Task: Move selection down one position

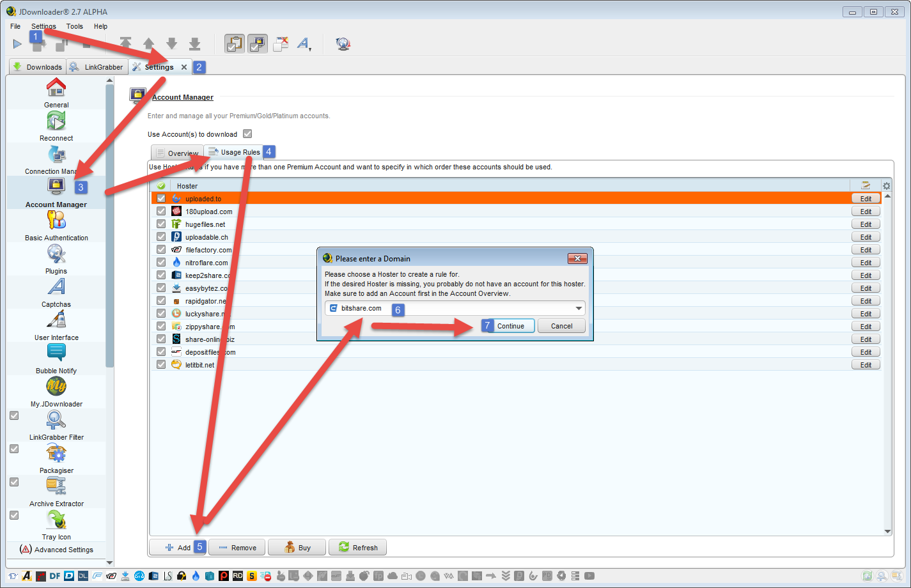Action: tap(172, 43)
